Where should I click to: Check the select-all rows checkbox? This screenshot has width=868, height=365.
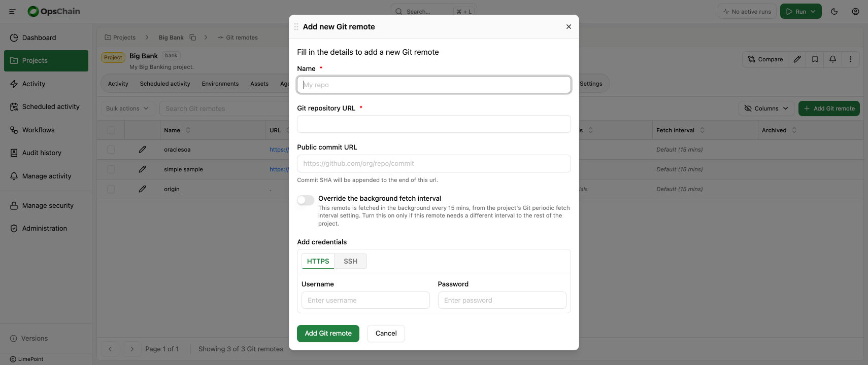(111, 130)
